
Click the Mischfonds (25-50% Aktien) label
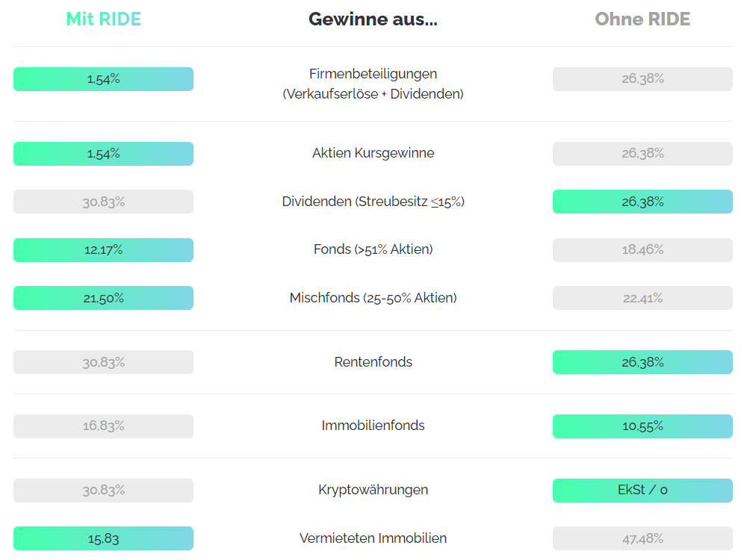pos(373,298)
